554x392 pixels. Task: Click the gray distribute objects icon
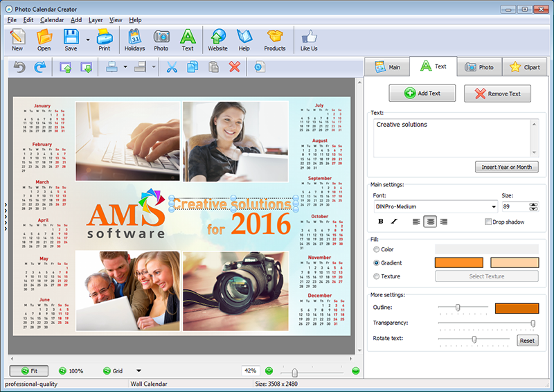pyautogui.click(x=141, y=66)
